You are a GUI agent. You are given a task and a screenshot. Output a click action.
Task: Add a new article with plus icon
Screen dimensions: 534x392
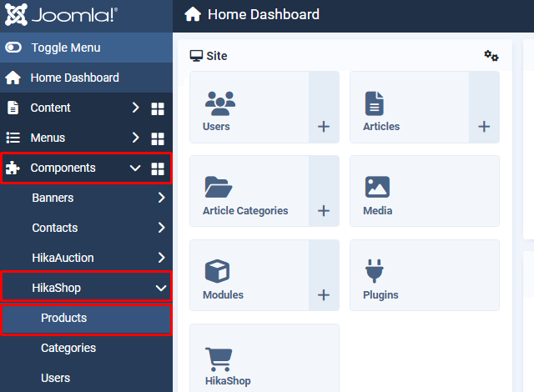coord(484,127)
